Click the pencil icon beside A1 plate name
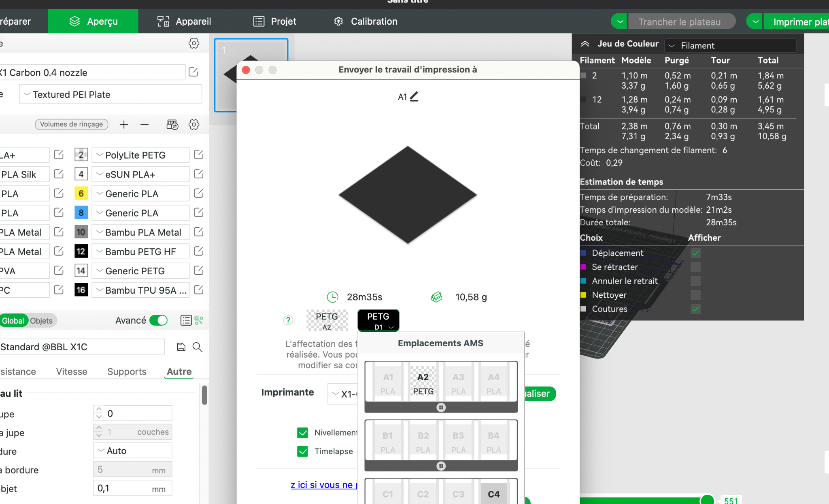 pyautogui.click(x=414, y=97)
